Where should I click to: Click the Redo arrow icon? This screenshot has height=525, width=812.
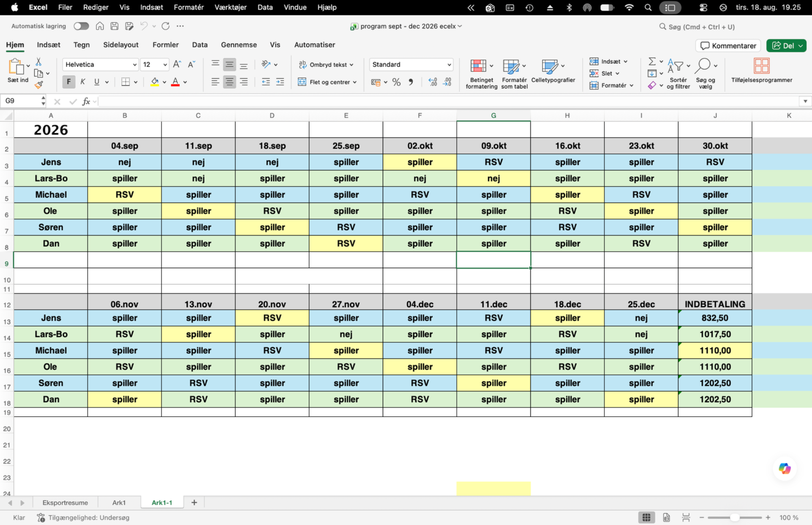(165, 26)
